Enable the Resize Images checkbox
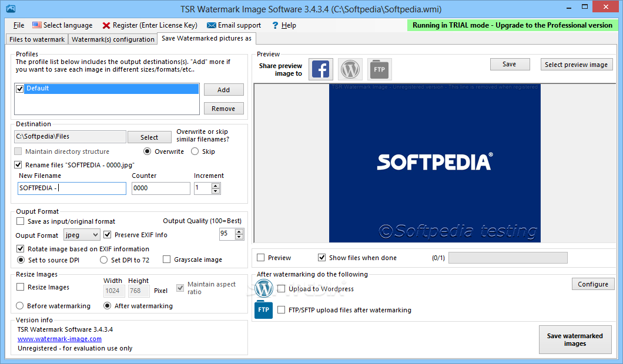This screenshot has width=623, height=364. point(20,287)
